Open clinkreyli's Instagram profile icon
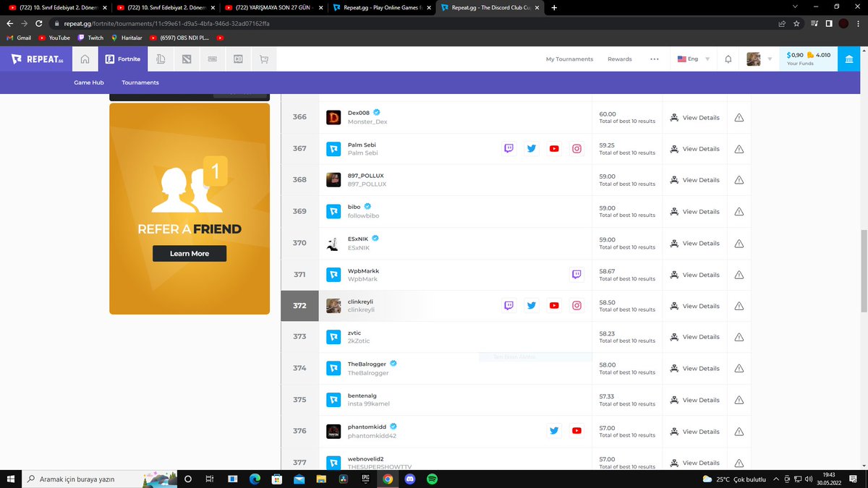Viewport: 868px width, 488px height. (576, 305)
